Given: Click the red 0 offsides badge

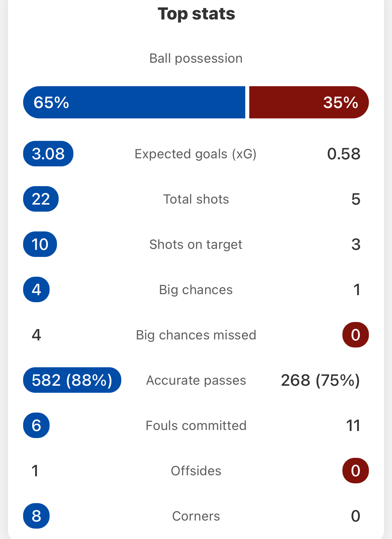Looking at the screenshot, I should click(x=355, y=471).
